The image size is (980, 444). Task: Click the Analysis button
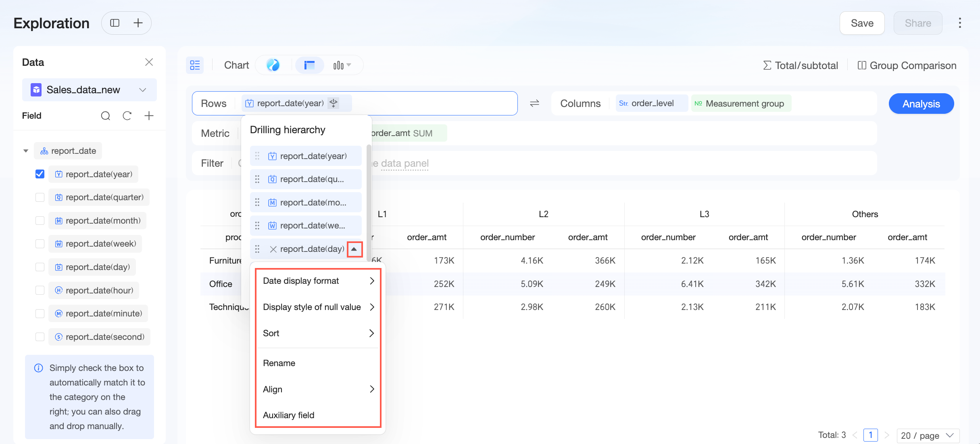(x=921, y=104)
